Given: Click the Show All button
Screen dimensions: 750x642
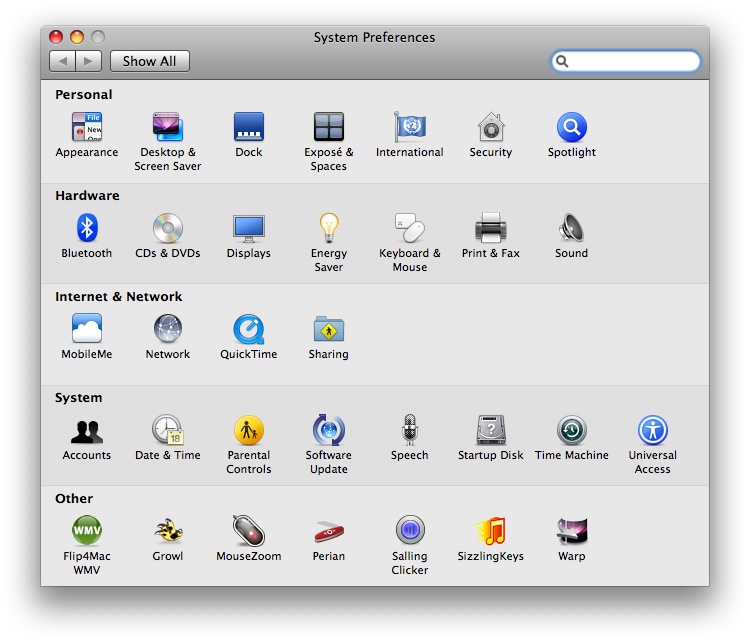Looking at the screenshot, I should pos(150,61).
